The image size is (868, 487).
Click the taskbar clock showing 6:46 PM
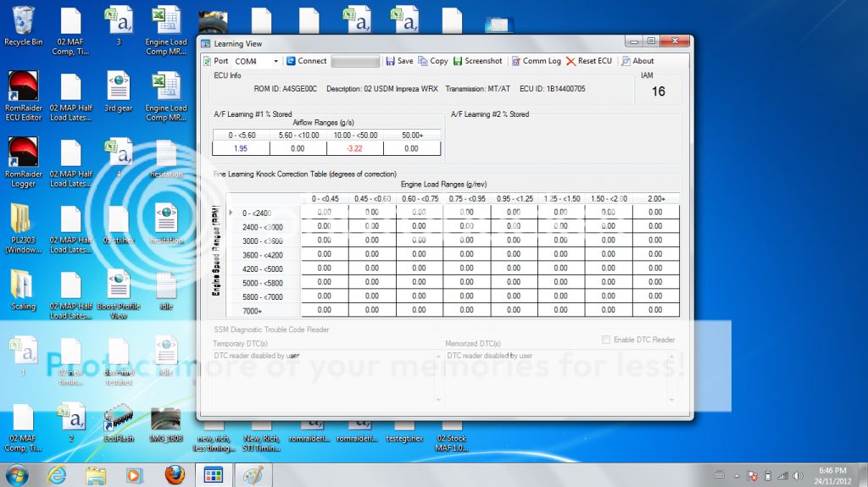click(833, 475)
